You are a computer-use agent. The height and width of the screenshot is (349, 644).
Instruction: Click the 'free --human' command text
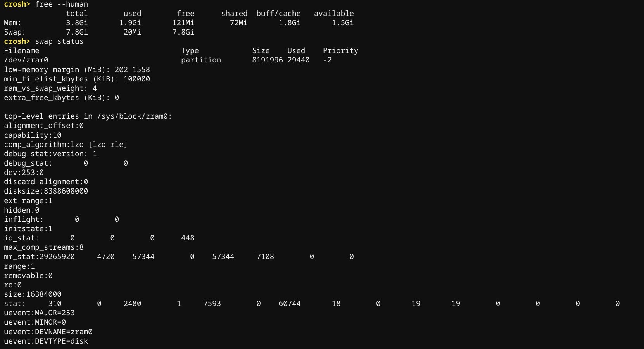[x=62, y=4]
